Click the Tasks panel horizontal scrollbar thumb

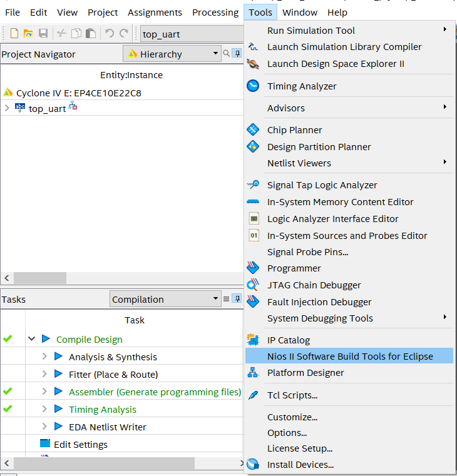tap(104, 463)
